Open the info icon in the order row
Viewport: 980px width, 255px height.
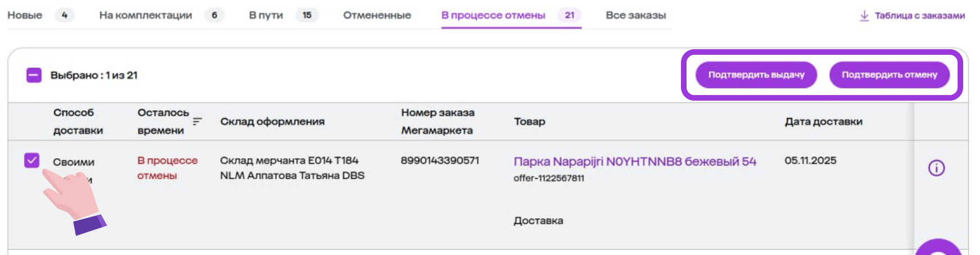(936, 168)
